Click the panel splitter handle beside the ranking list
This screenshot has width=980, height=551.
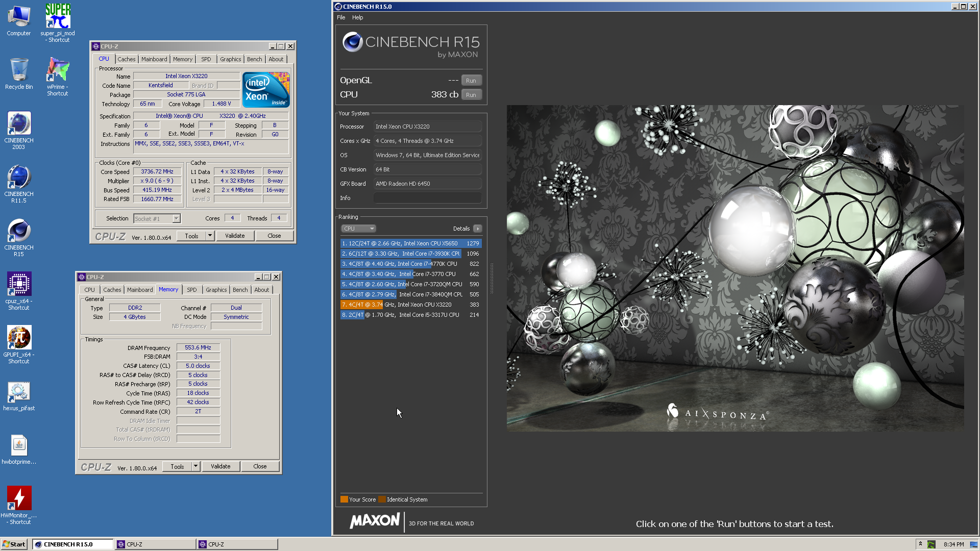pos(492,278)
